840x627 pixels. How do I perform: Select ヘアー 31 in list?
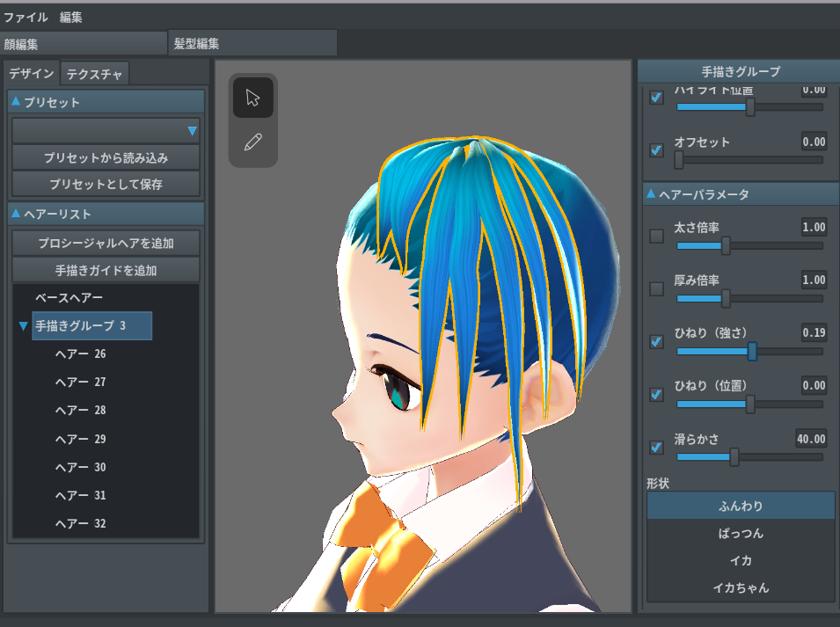pos(81,495)
